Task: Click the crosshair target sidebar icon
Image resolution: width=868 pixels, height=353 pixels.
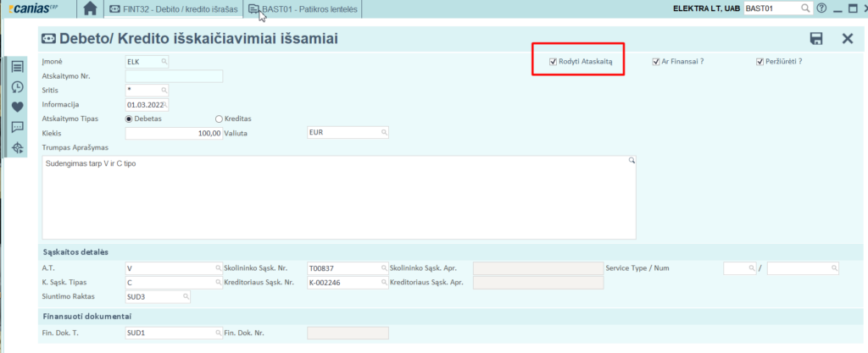Action: pos(17,148)
